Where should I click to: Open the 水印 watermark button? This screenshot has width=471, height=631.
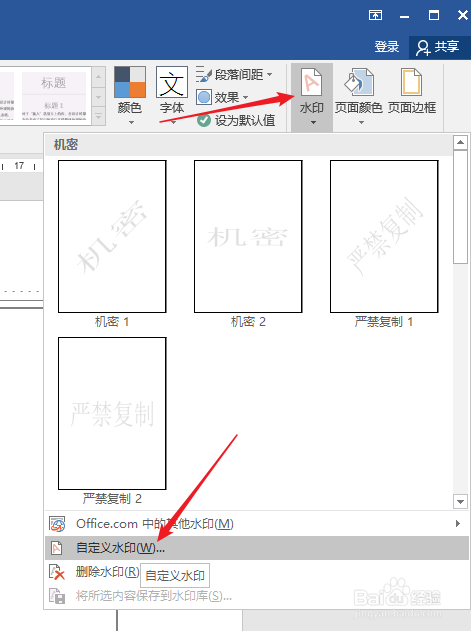click(x=312, y=97)
